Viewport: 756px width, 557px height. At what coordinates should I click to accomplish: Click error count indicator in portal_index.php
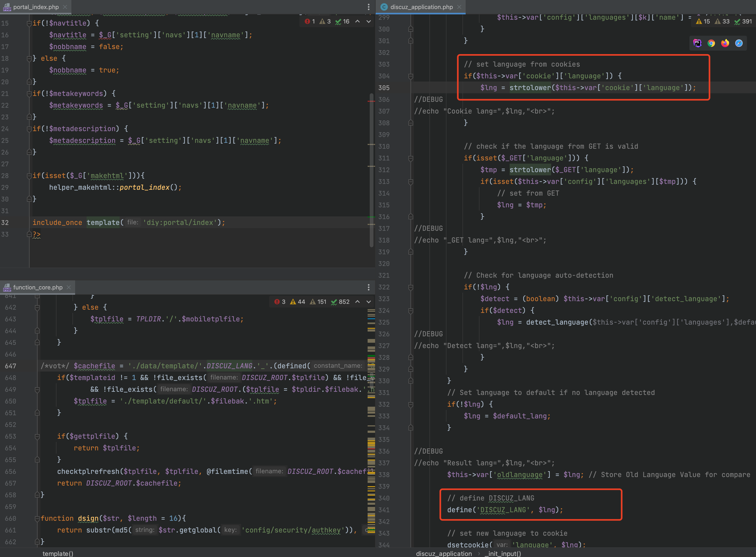(x=310, y=21)
